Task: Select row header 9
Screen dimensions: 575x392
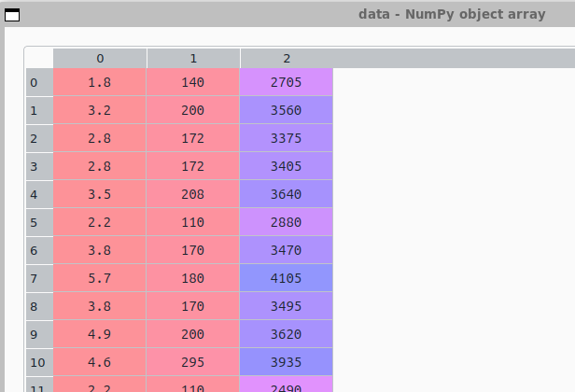Action: (x=39, y=334)
